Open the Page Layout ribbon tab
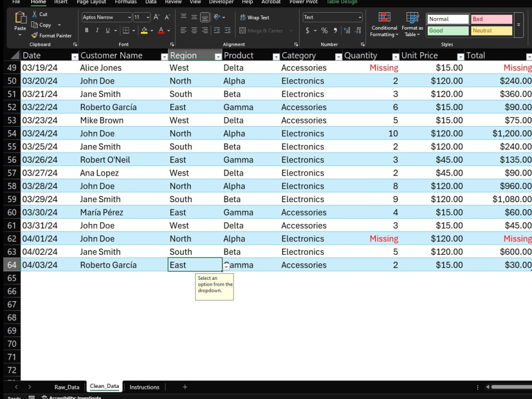Image resolution: width=532 pixels, height=399 pixels. [92, 2]
